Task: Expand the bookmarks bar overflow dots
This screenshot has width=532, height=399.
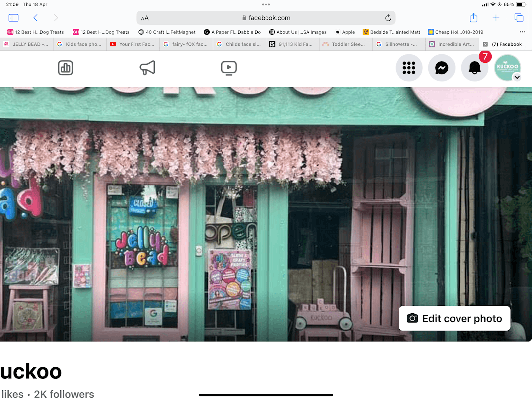Action: [522, 32]
